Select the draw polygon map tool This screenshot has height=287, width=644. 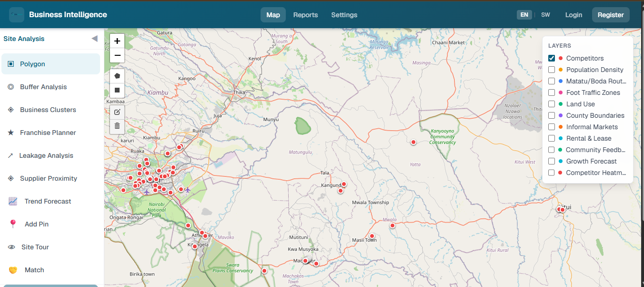tap(117, 75)
